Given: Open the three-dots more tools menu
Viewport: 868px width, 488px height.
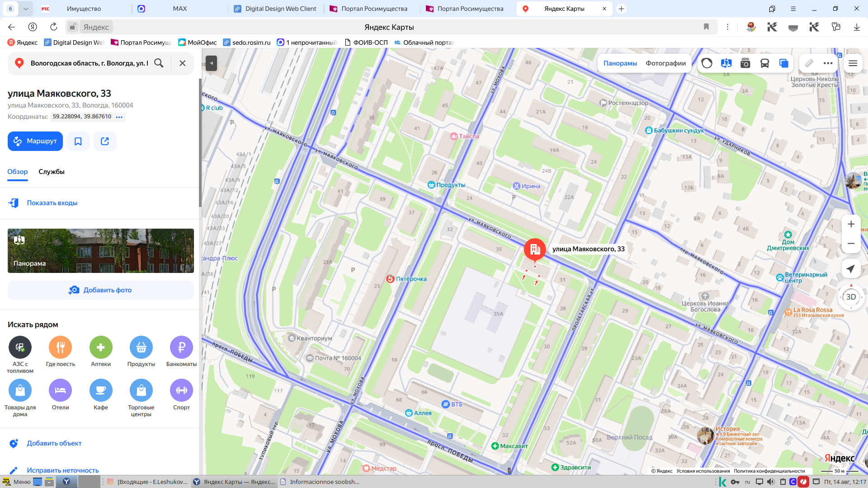Looking at the screenshot, I should tap(828, 63).
